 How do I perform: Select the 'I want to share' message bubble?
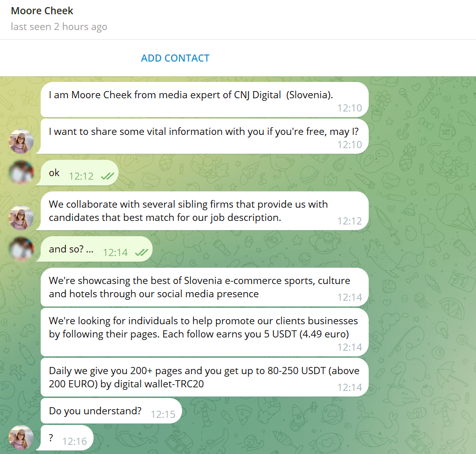pos(203,136)
